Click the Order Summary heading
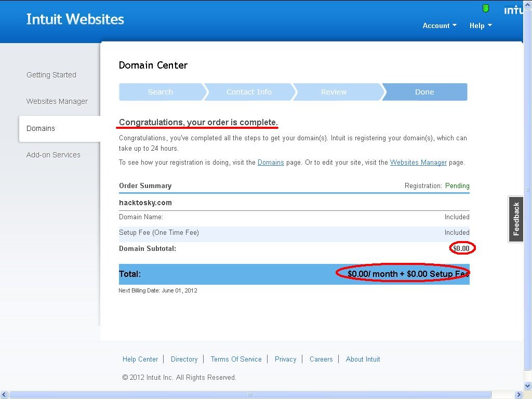This screenshot has width=532, height=399. pos(145,185)
